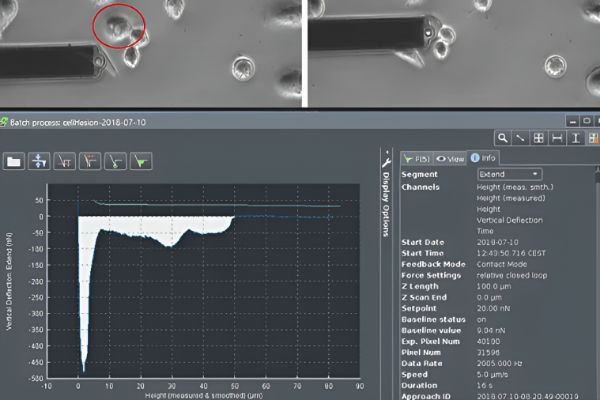Click the green area-under-curve icon

coord(141,161)
